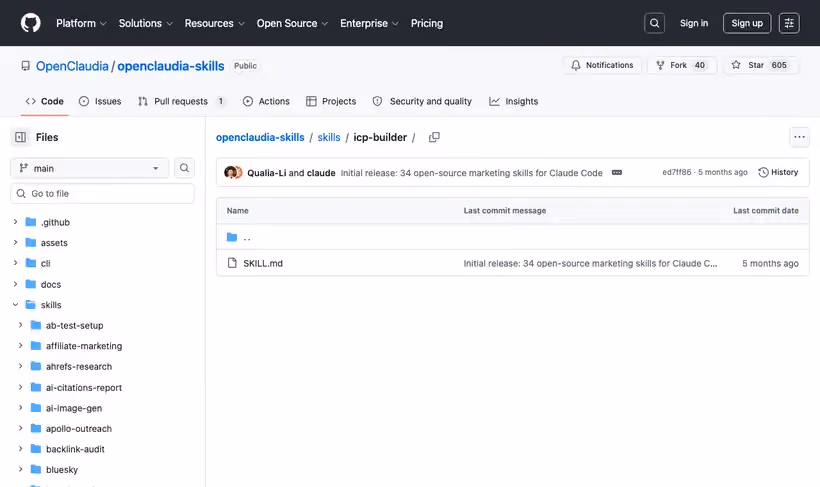The image size is (820, 487).
Task: Click the star count 605
Action: point(779,65)
